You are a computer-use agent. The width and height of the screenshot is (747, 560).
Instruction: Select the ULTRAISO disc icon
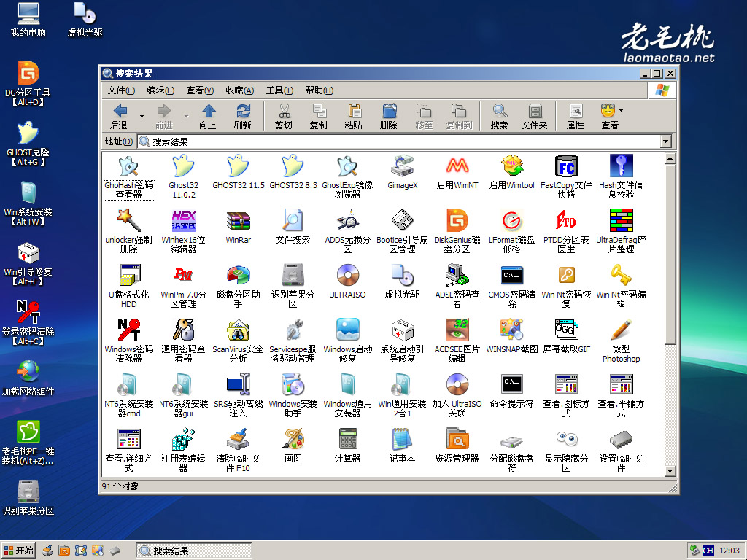tap(347, 281)
